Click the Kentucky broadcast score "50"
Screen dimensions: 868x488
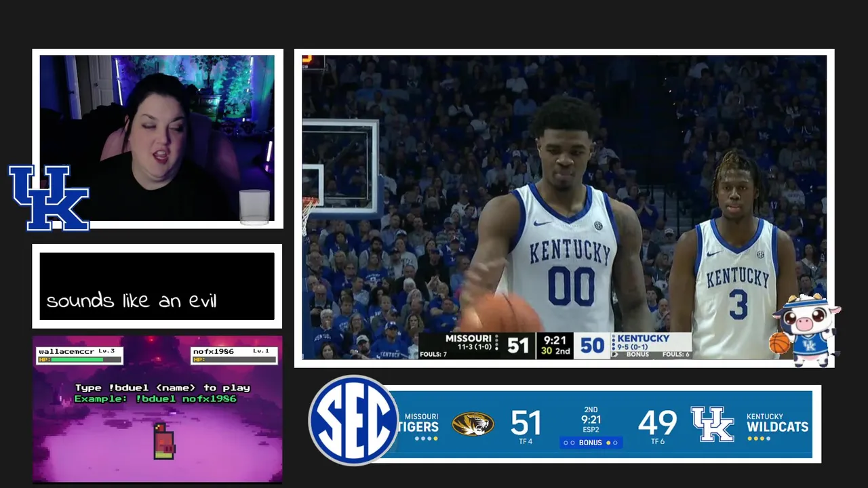pos(592,346)
